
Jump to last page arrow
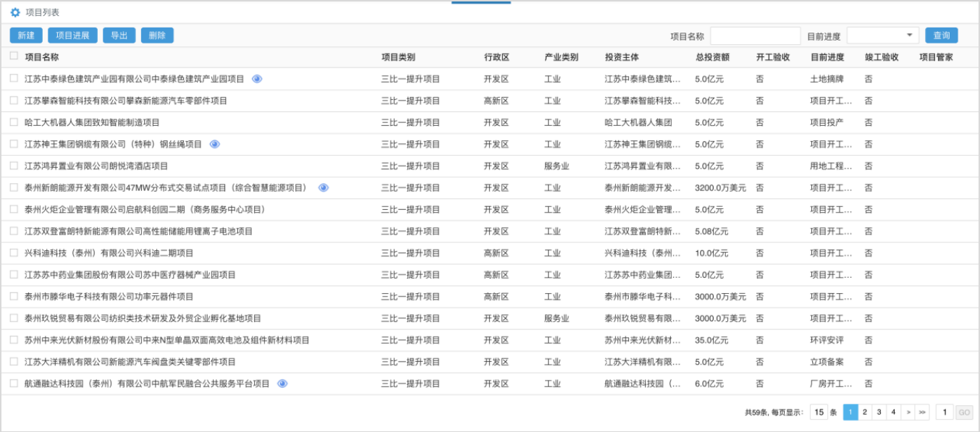922,412
